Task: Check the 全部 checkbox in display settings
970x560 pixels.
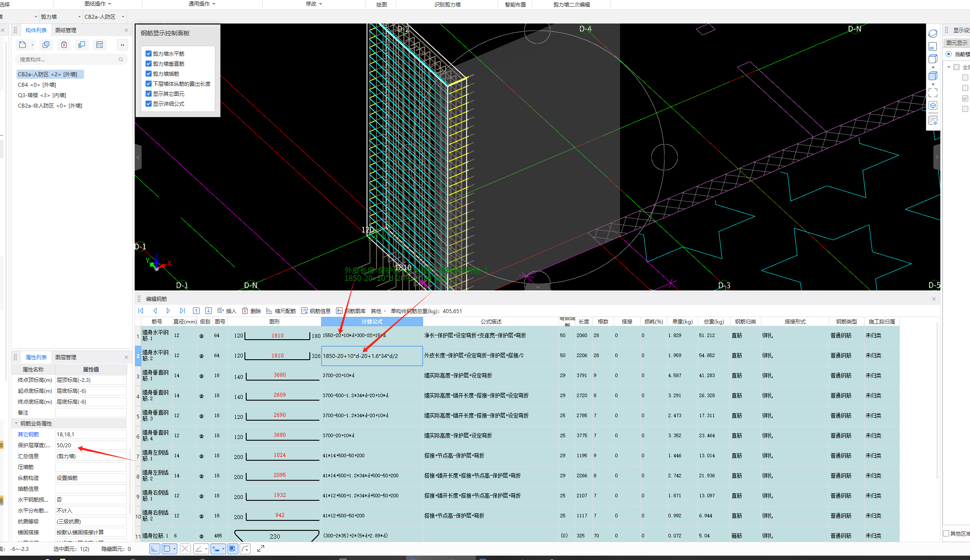Action: click(956, 67)
